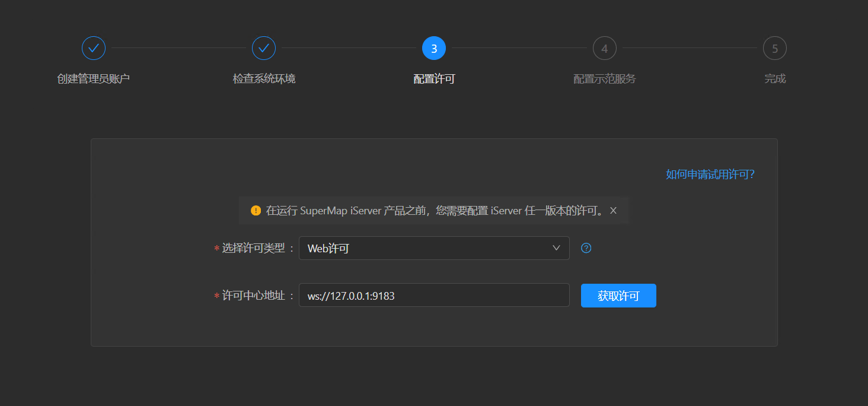Click the active step 3 circle
This screenshot has height=406, width=868.
[434, 48]
